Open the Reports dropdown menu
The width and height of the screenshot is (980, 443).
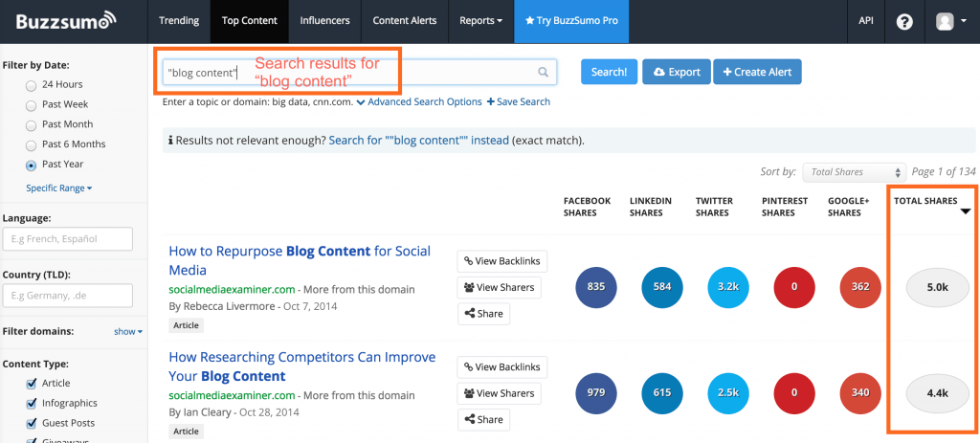[x=480, y=21]
